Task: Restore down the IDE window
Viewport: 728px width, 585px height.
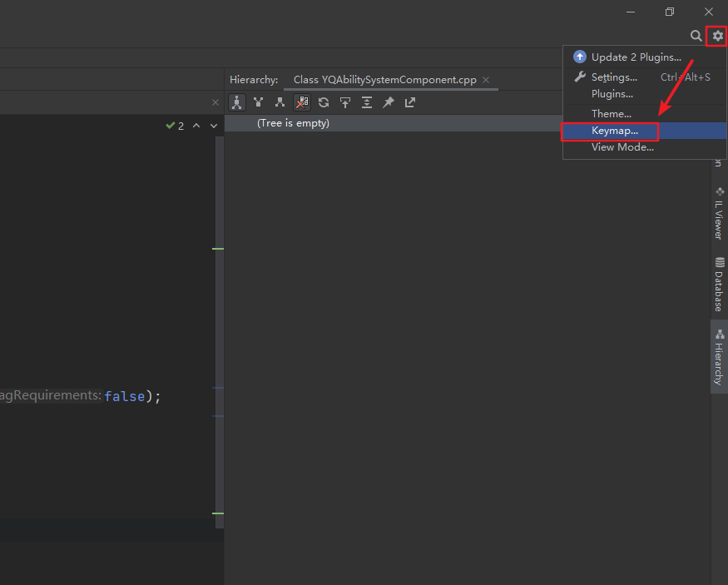Action: 670,12
